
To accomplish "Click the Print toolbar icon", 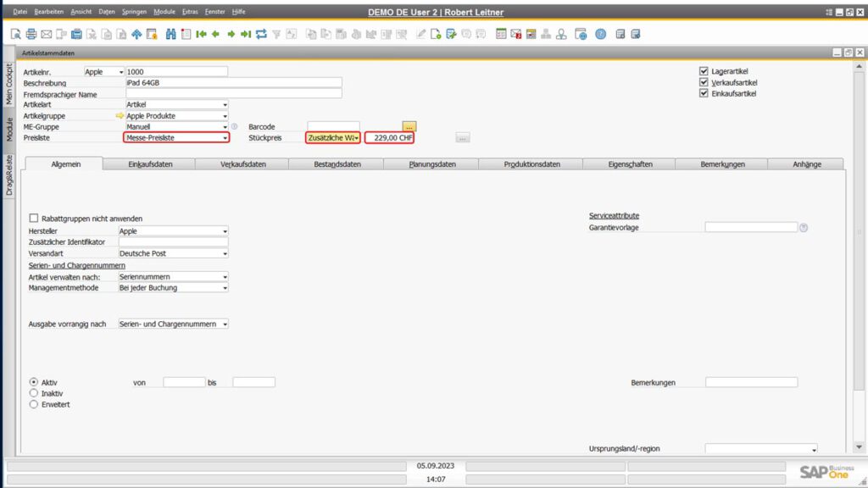I will 31,34.
